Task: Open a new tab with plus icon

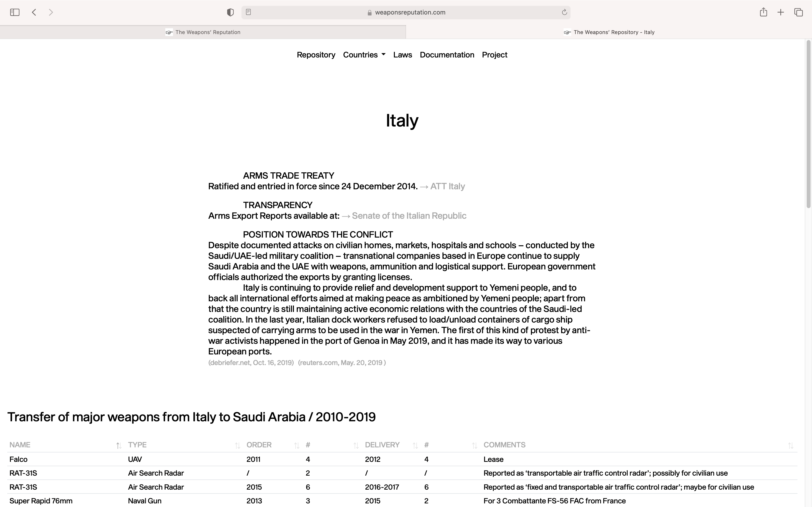Action: [780, 12]
